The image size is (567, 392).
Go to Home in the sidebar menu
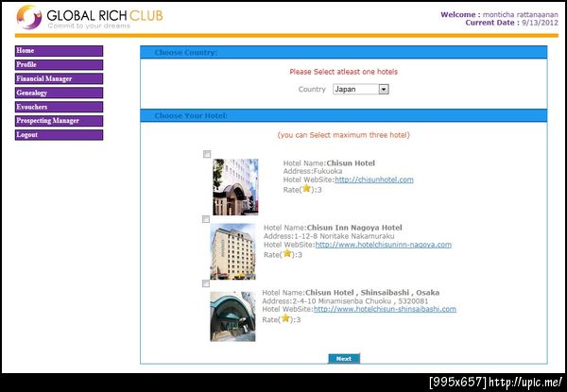tap(59, 51)
